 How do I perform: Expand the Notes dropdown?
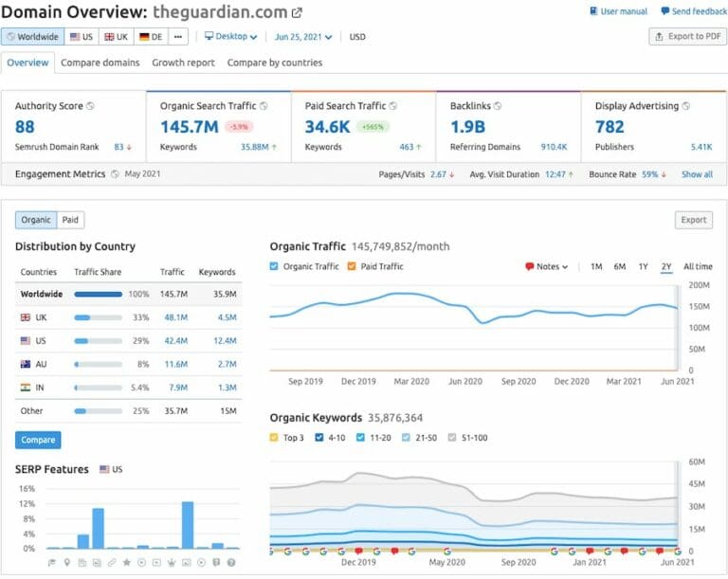point(546,266)
